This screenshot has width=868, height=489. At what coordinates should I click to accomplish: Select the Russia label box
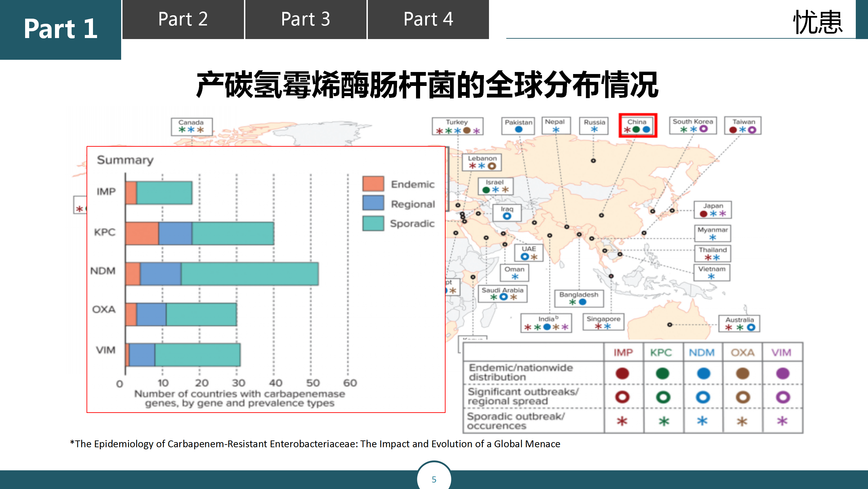594,126
